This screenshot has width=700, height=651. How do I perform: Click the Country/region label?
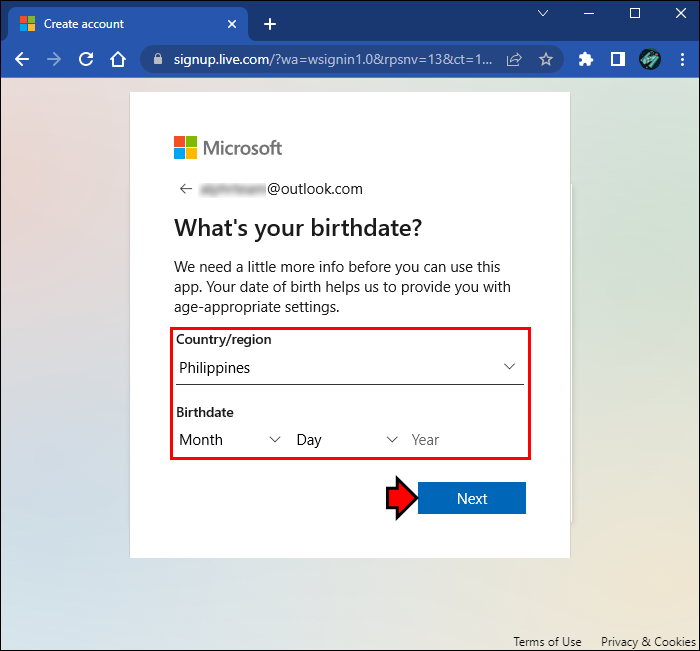tap(224, 339)
